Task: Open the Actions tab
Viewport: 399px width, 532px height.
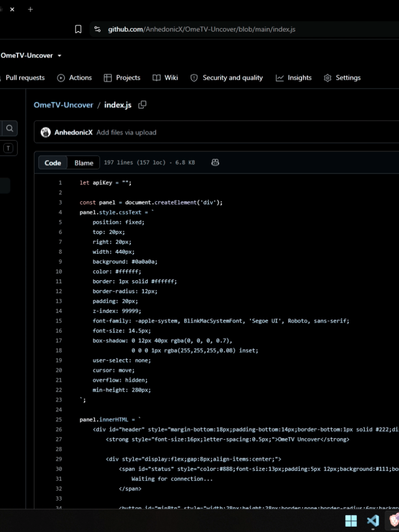Action: tap(75, 78)
